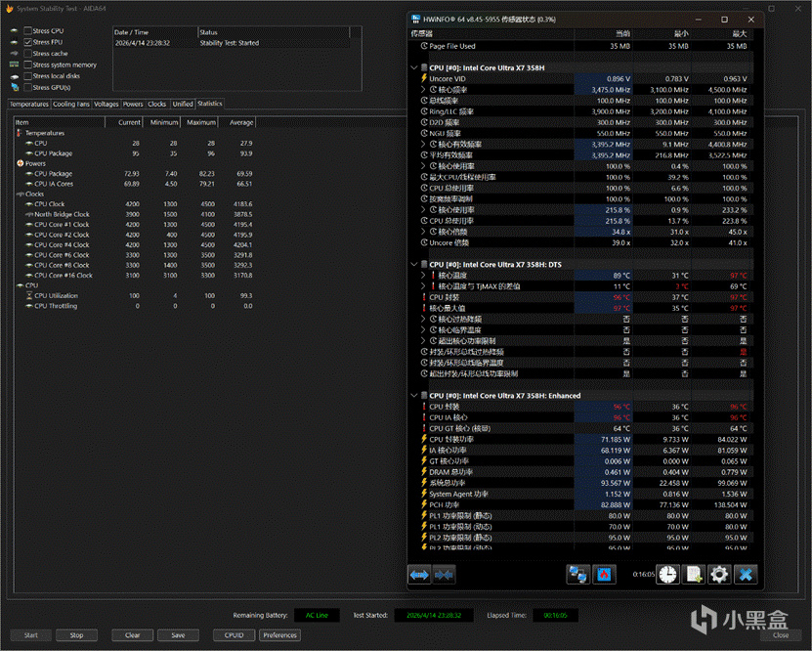The height and width of the screenshot is (651, 812).
Task: Click clock icon beside Page File Used
Action: pyautogui.click(x=424, y=46)
